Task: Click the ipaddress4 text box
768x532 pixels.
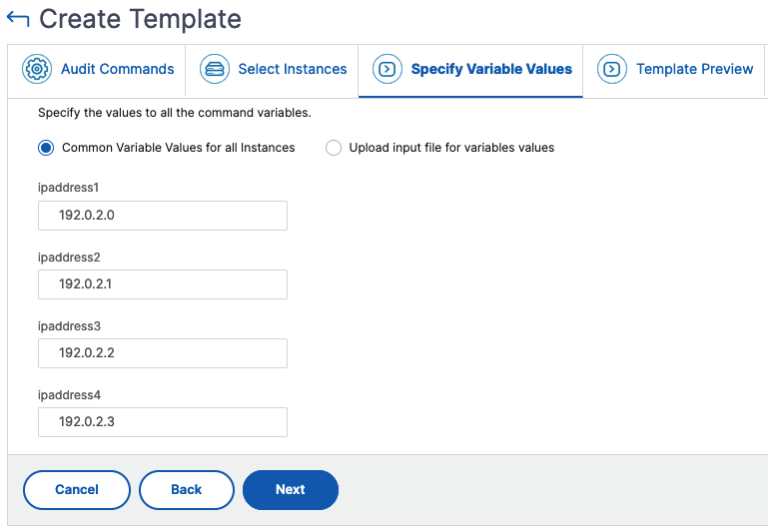Action: click(x=163, y=422)
